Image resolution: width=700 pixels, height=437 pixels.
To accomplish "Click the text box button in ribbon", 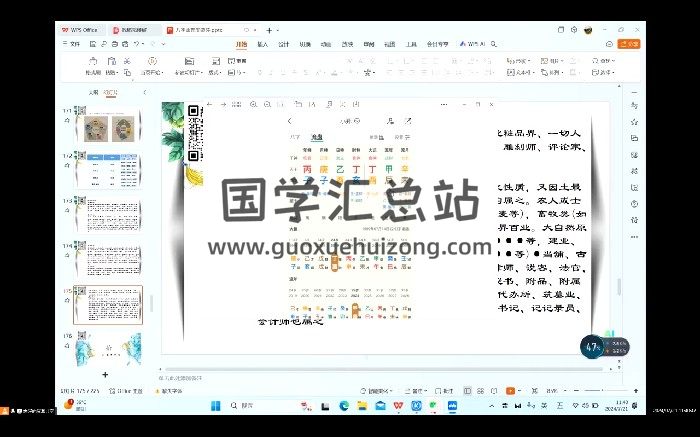I will click(521, 72).
